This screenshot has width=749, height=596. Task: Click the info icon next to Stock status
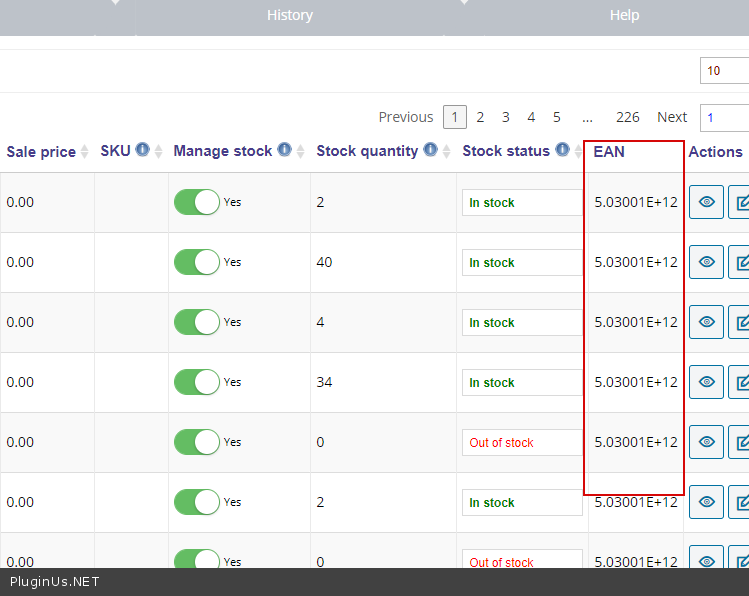(562, 150)
